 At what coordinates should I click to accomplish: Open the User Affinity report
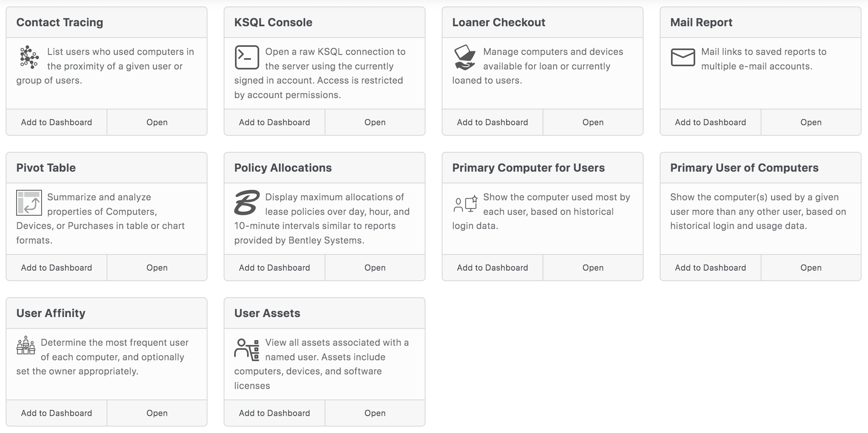pos(157,413)
